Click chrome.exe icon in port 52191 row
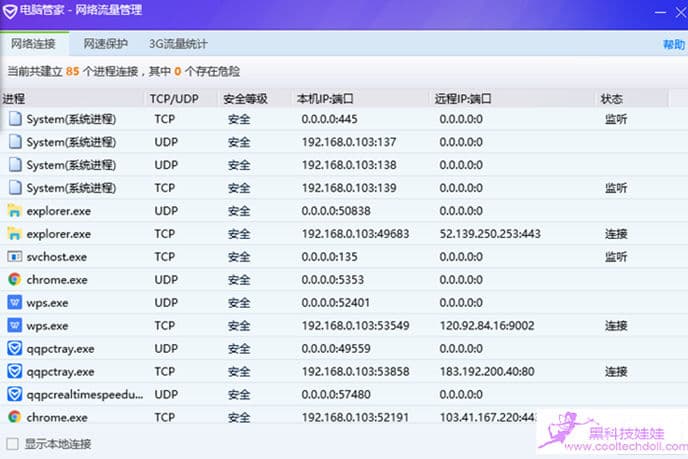The width and height of the screenshot is (688, 459). (x=14, y=417)
